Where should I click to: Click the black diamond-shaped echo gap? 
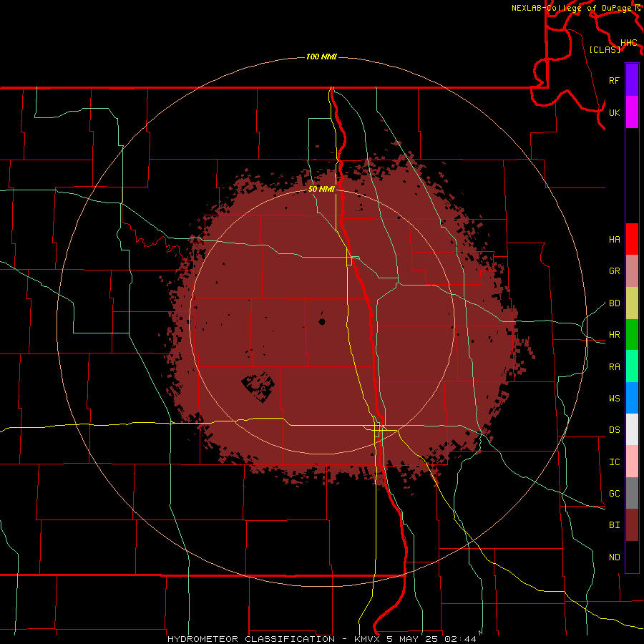[x=258, y=387]
